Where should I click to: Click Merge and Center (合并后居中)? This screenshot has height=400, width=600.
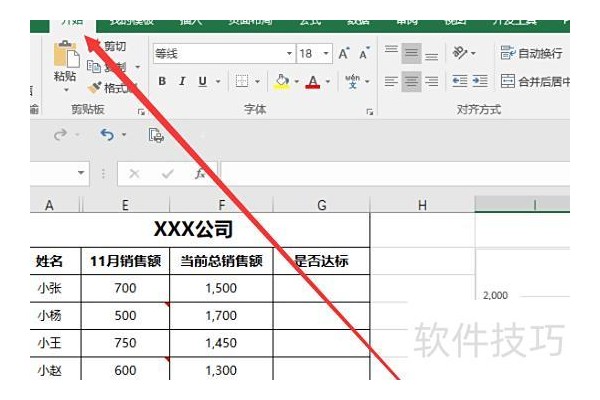click(535, 81)
